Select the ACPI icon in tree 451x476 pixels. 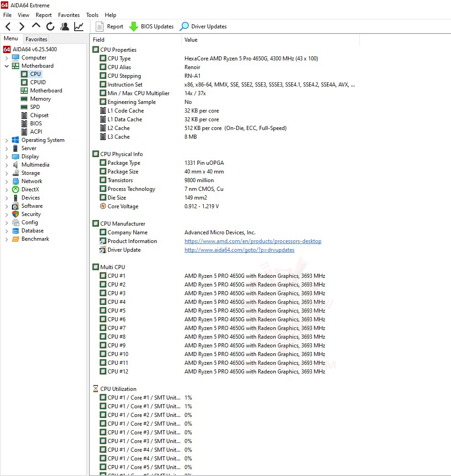tap(24, 132)
